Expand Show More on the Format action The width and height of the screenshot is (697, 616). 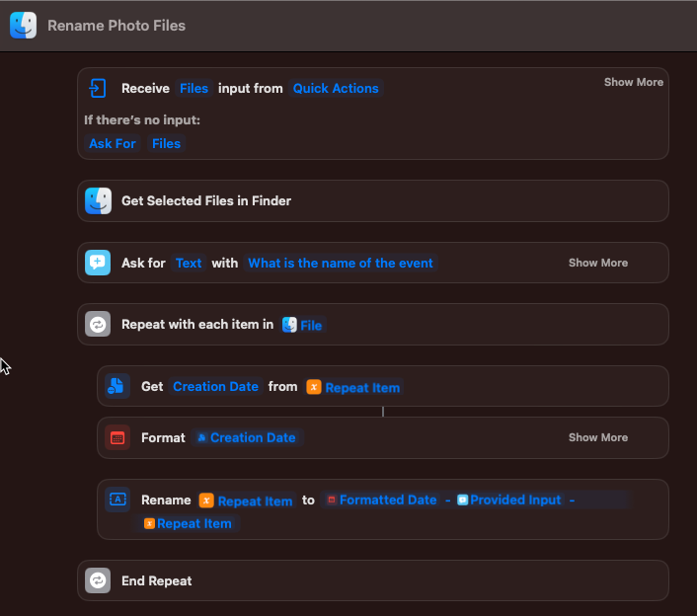[x=597, y=437]
